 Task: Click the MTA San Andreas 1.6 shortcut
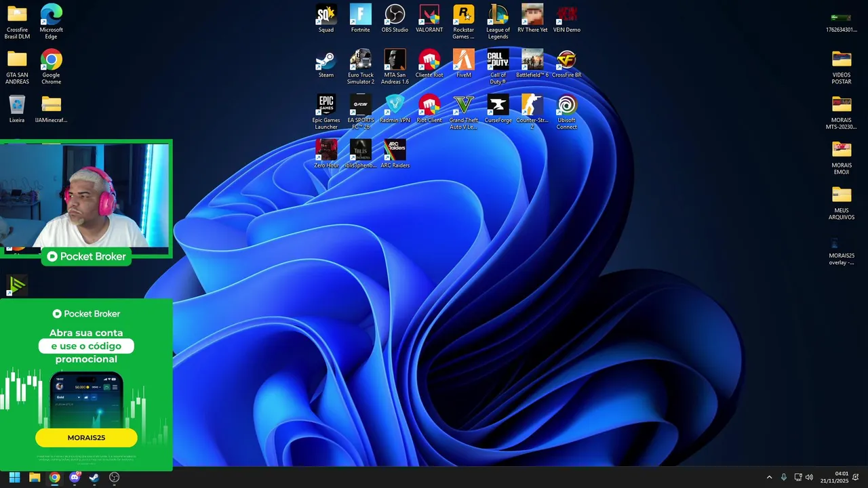pos(395,67)
